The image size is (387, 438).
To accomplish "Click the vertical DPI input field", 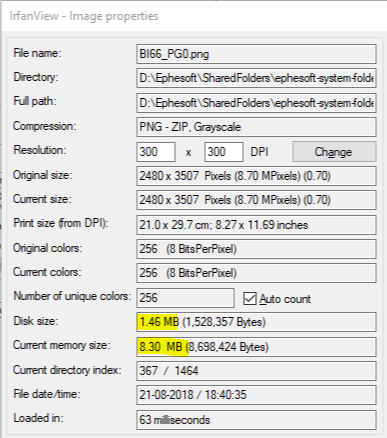I will click(224, 152).
